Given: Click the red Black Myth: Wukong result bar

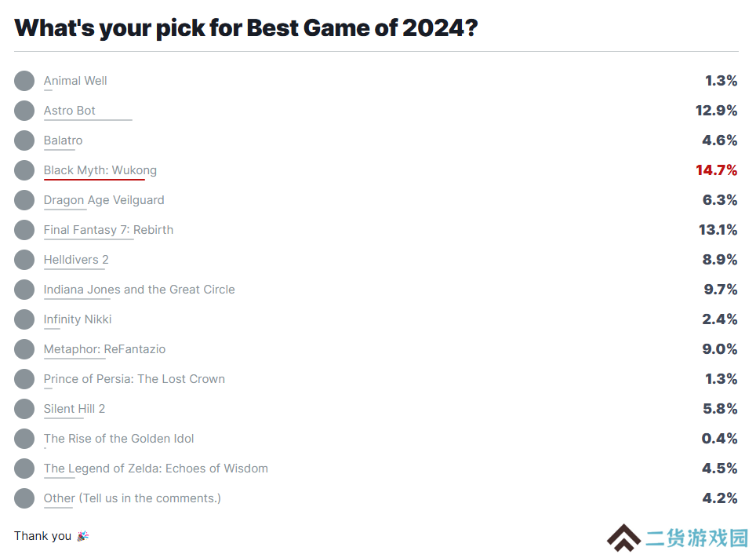Looking at the screenshot, I should point(94,180).
